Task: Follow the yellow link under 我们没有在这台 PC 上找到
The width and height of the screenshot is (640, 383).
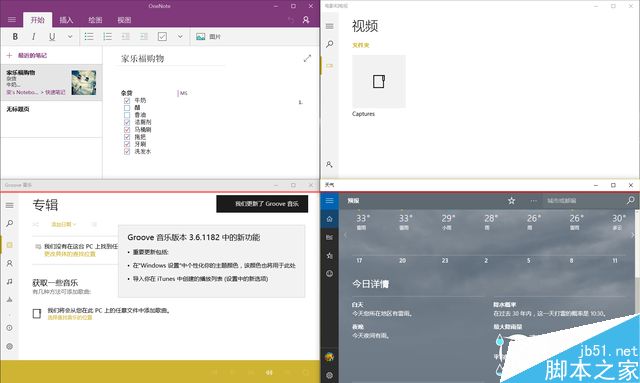Action: (x=70, y=254)
